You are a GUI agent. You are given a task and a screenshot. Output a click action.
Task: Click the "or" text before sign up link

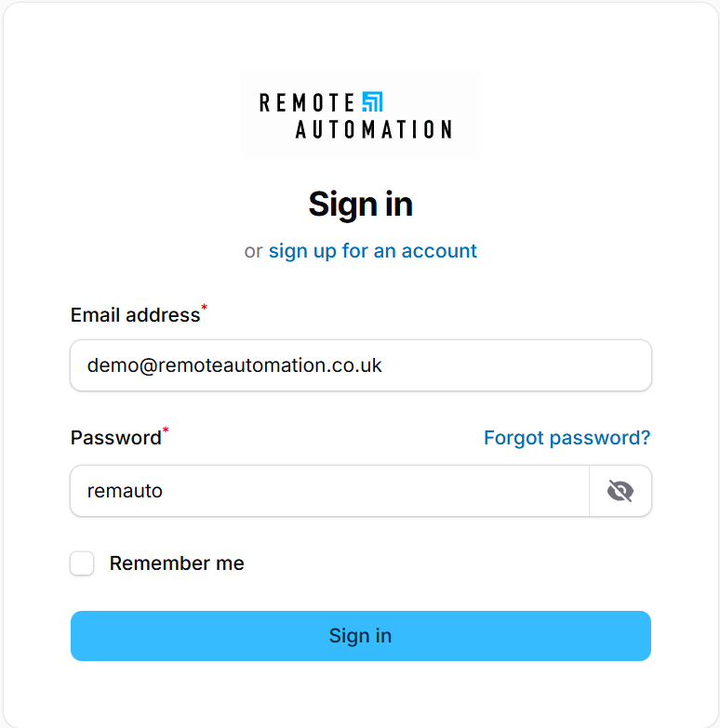(x=253, y=251)
